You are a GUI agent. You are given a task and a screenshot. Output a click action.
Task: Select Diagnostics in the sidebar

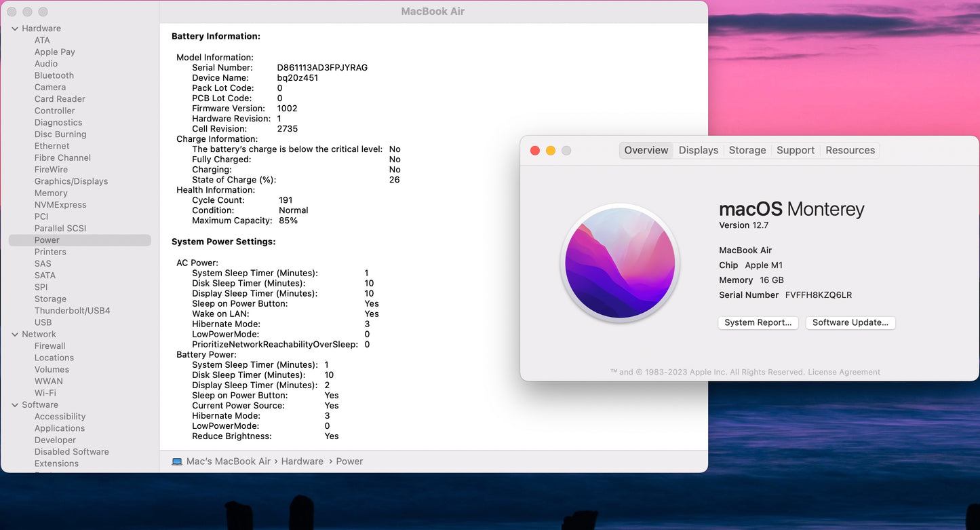[58, 123]
